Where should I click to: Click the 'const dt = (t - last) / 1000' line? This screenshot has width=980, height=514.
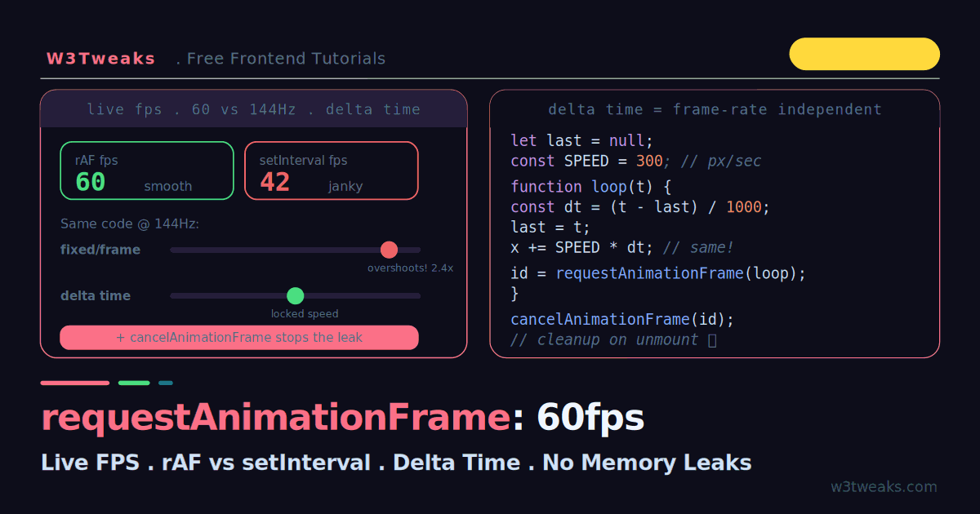point(640,207)
